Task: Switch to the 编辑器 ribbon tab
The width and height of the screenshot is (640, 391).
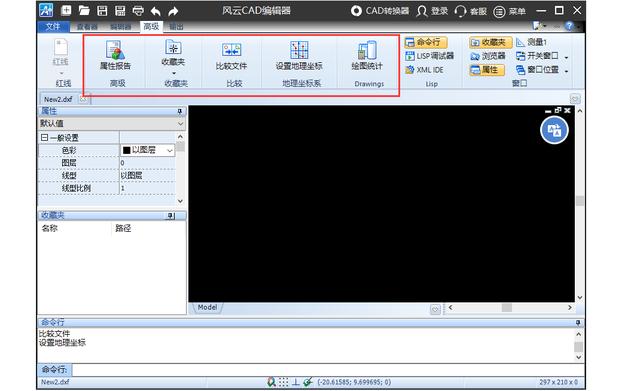Action: coord(120,27)
